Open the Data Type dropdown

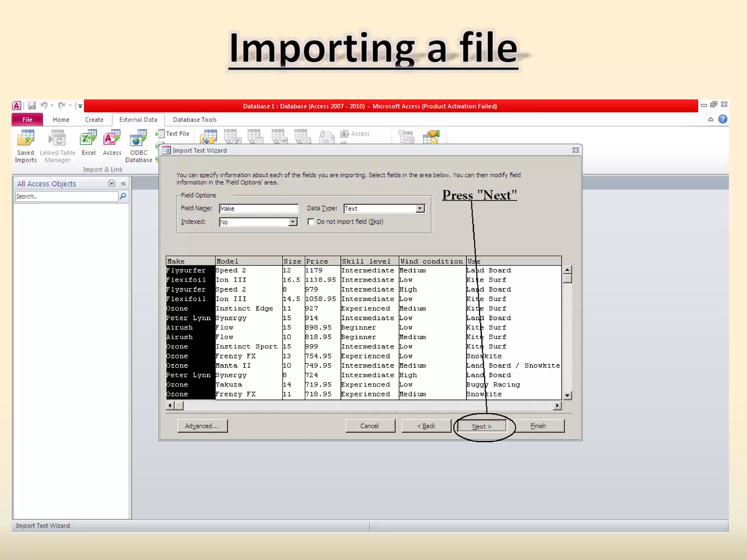pyautogui.click(x=420, y=209)
